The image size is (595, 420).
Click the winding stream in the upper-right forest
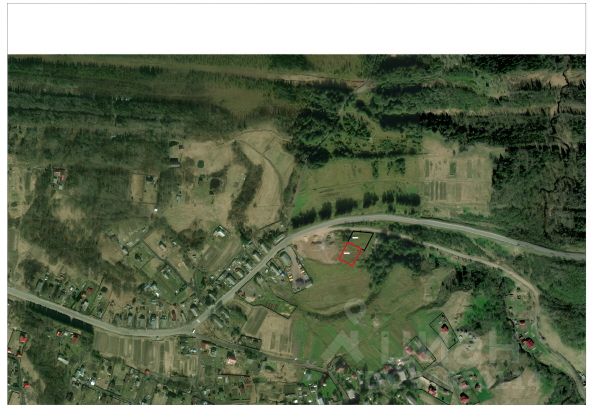pyautogui.click(x=558, y=152)
